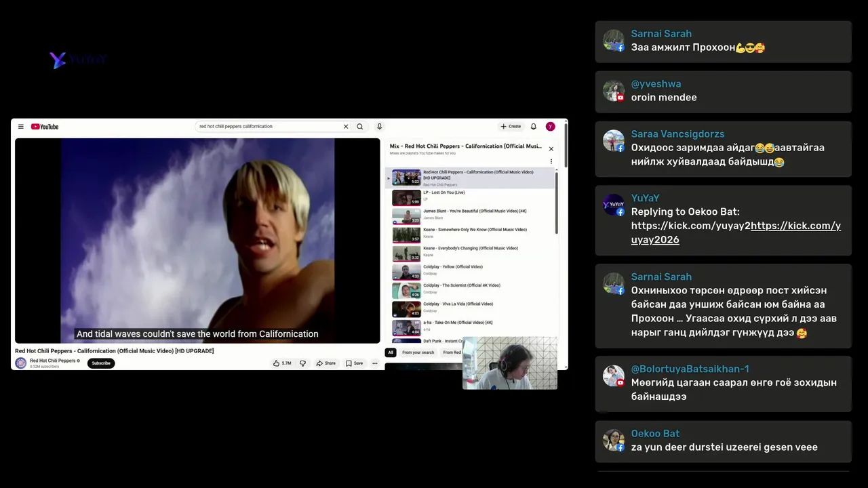Focus the YouTube search field
The height and width of the screenshot is (488, 868).
tap(269, 127)
